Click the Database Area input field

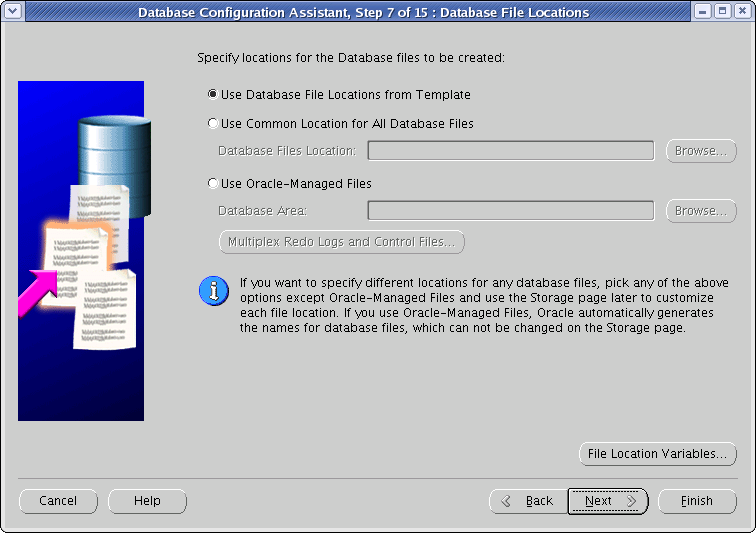click(x=511, y=210)
